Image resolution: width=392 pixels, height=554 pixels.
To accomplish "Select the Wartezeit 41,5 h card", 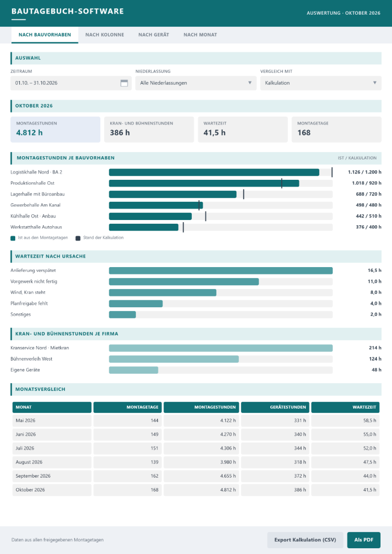I will tap(243, 129).
